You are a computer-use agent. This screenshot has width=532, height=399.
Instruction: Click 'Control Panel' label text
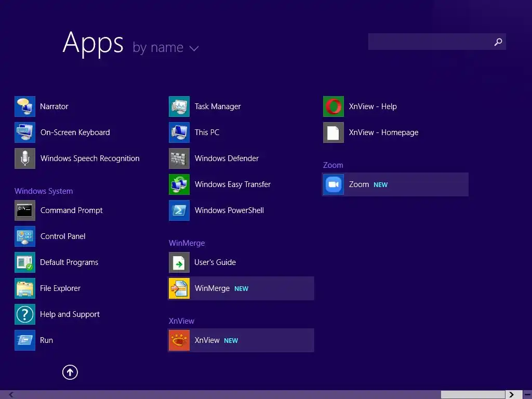[x=63, y=236]
